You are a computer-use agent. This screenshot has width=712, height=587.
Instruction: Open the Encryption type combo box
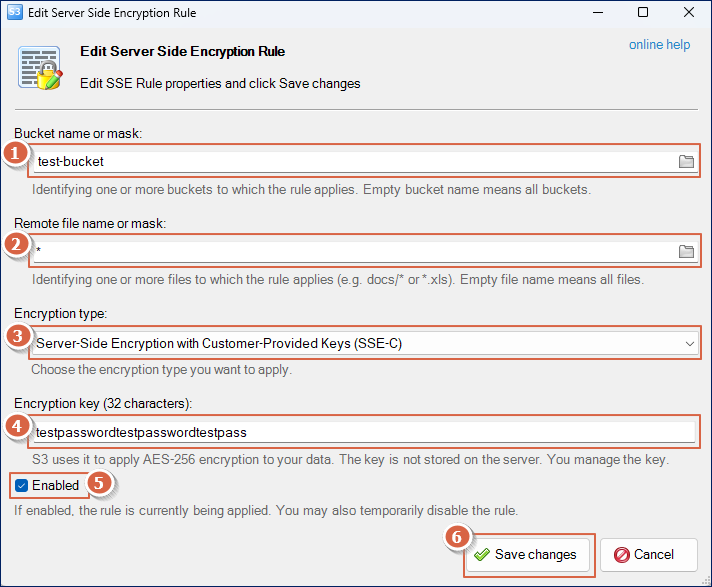[x=365, y=343]
